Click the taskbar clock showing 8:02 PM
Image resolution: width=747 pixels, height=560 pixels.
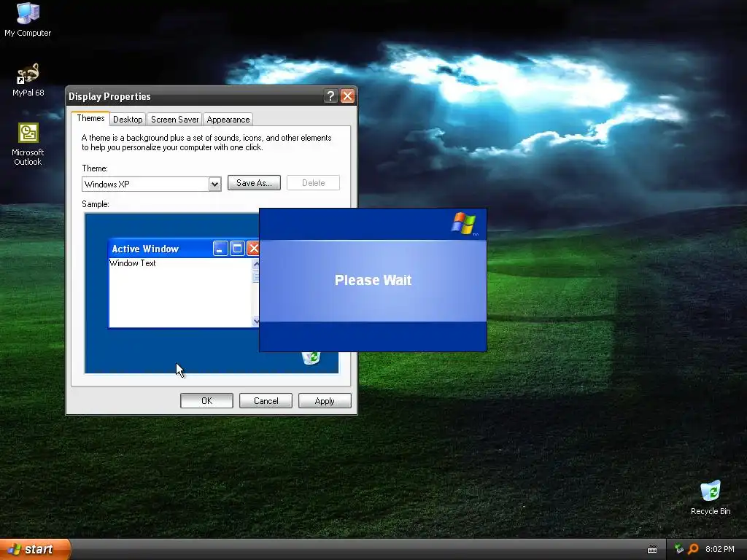[719, 549]
